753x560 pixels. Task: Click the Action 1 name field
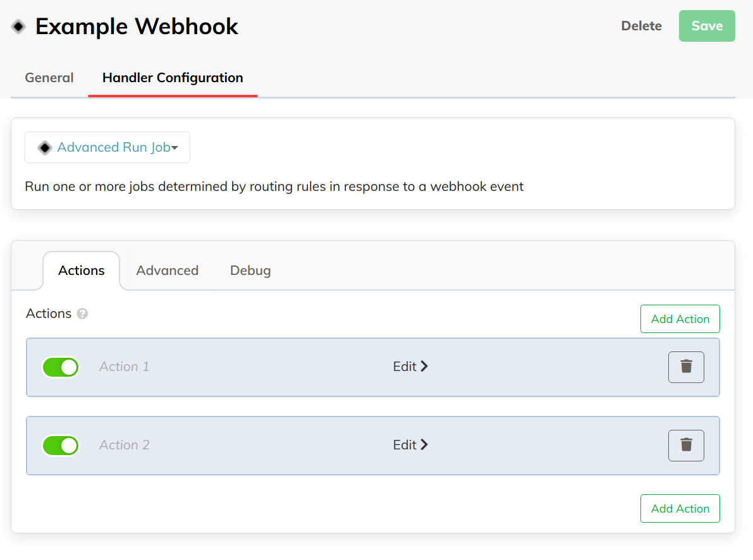point(125,367)
